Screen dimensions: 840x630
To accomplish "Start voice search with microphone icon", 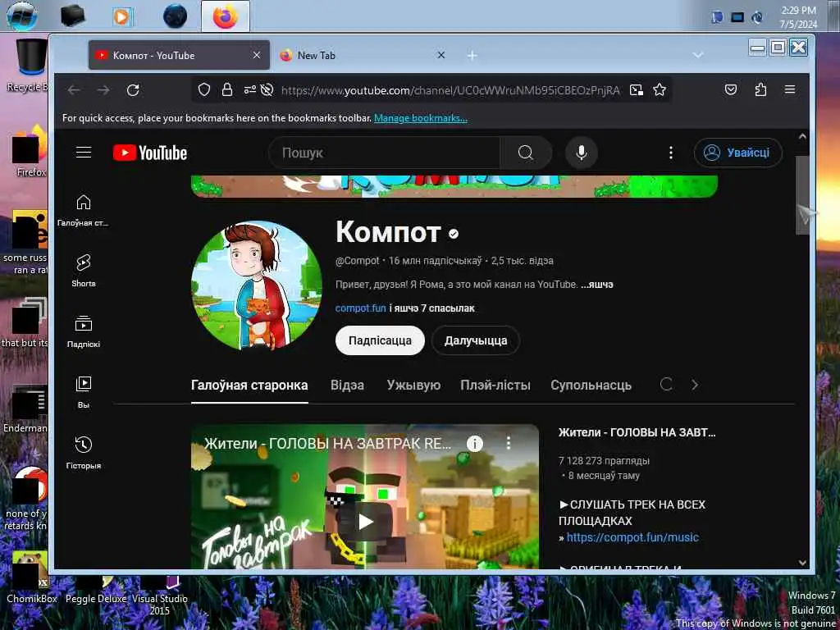I will 582,153.
